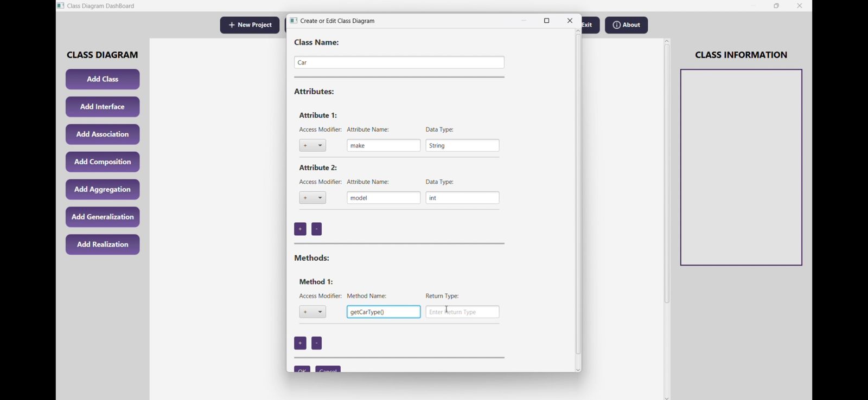Maximize the Create or Edit Class Diagram dialog
Viewport: 868px width, 400px height.
pyautogui.click(x=547, y=21)
